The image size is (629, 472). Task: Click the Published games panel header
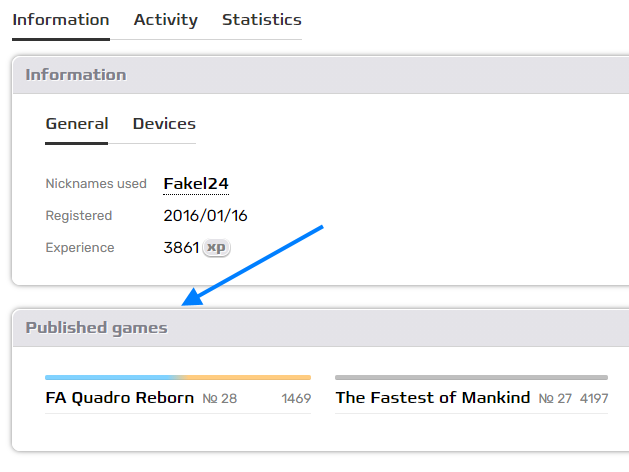tap(97, 328)
